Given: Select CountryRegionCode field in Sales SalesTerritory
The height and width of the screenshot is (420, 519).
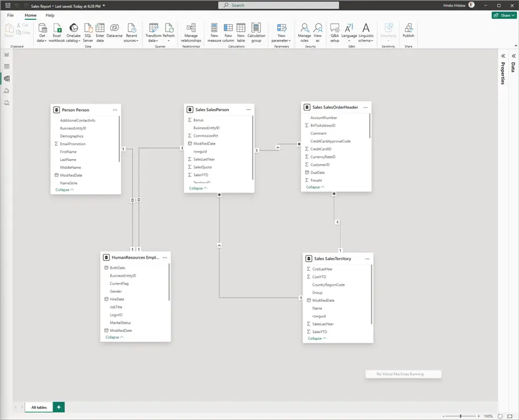Looking at the screenshot, I should pyautogui.click(x=328, y=285).
